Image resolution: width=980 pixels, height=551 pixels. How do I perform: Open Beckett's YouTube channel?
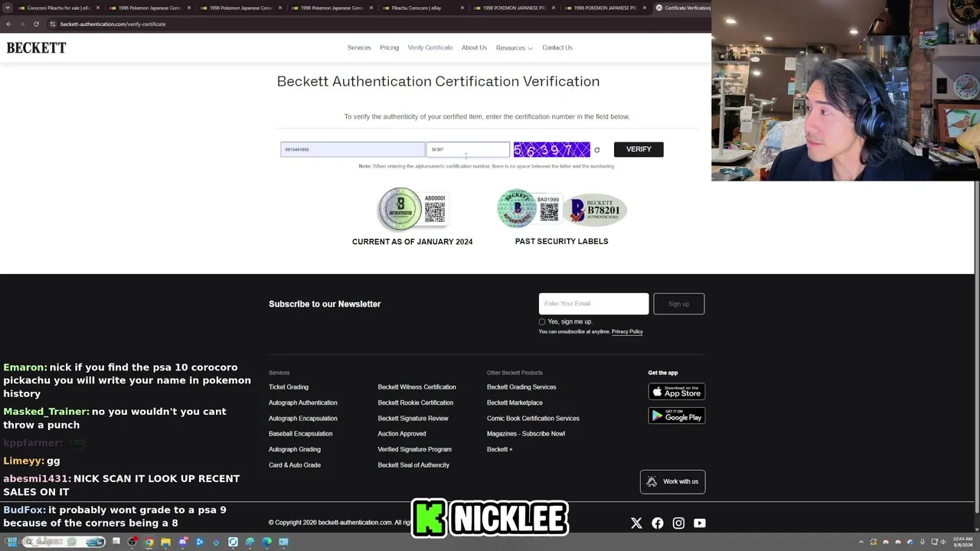tap(700, 523)
